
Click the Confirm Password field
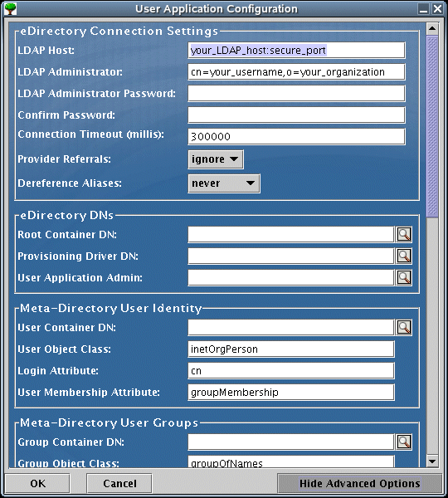pos(296,115)
